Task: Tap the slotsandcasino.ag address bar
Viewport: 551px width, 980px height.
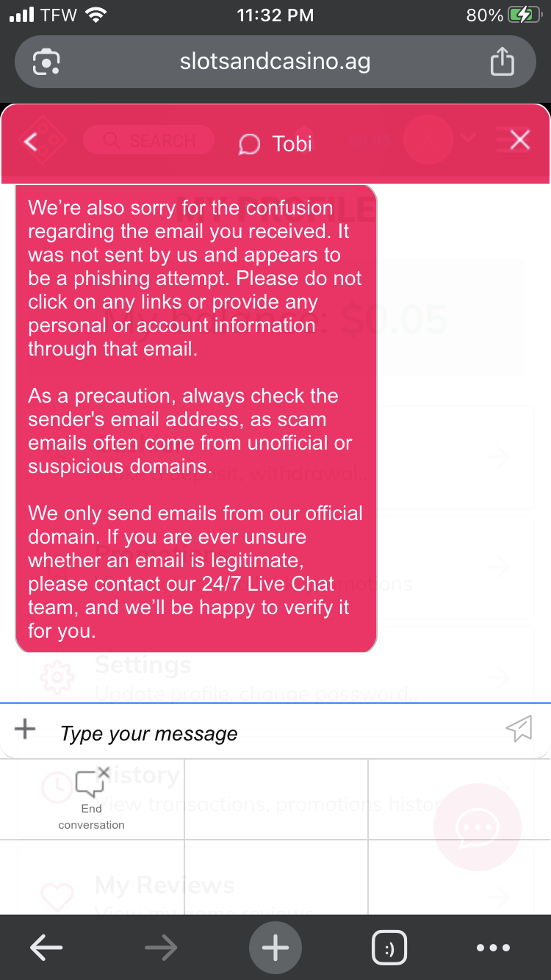Action: [x=275, y=62]
